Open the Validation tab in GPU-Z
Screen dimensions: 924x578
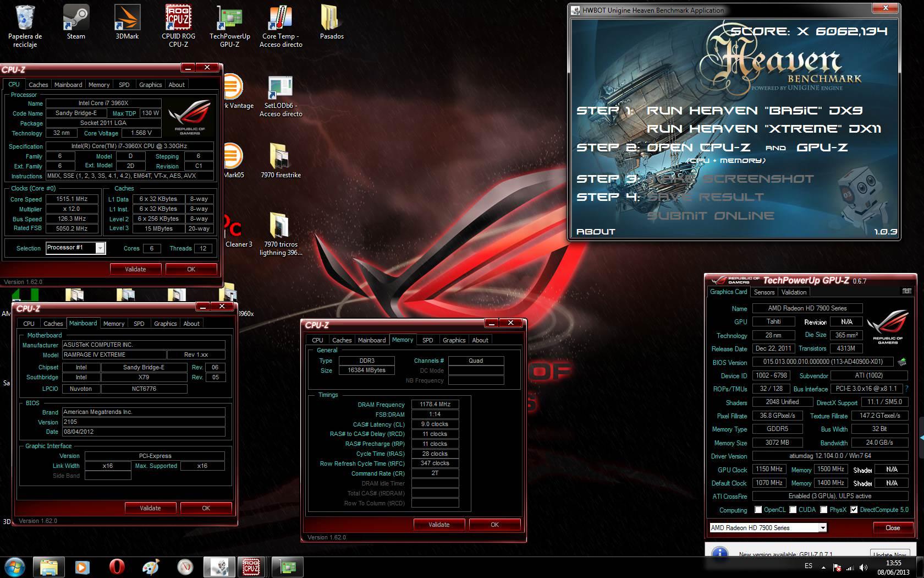[x=794, y=292]
